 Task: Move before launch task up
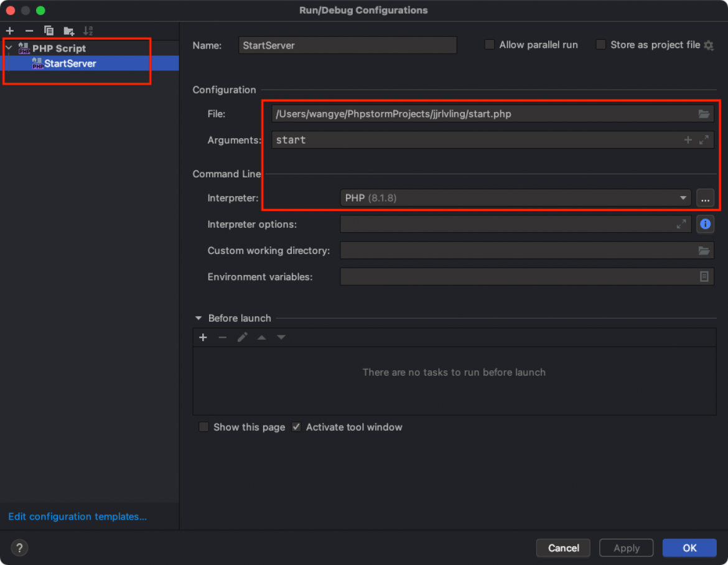[262, 337]
